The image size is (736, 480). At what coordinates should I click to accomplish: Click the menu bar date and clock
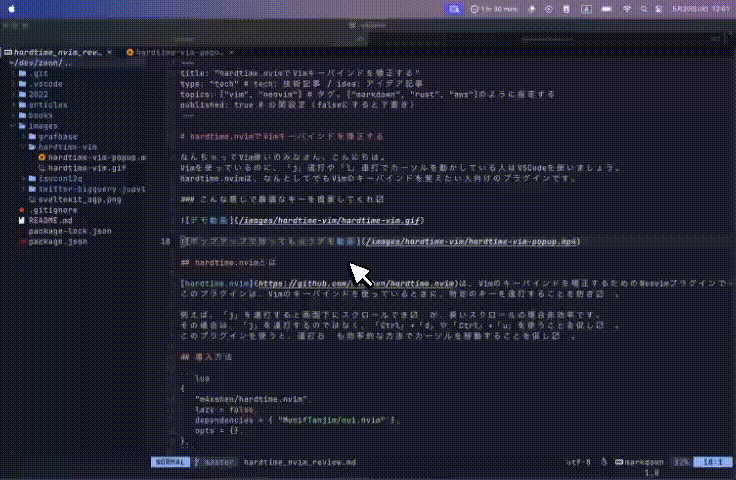coord(701,9)
